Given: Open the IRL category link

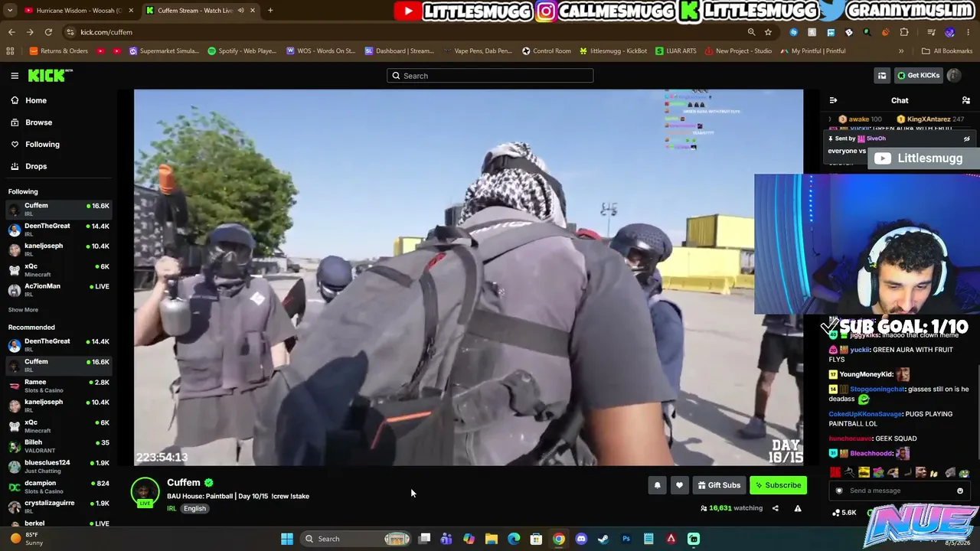Looking at the screenshot, I should click(x=171, y=508).
